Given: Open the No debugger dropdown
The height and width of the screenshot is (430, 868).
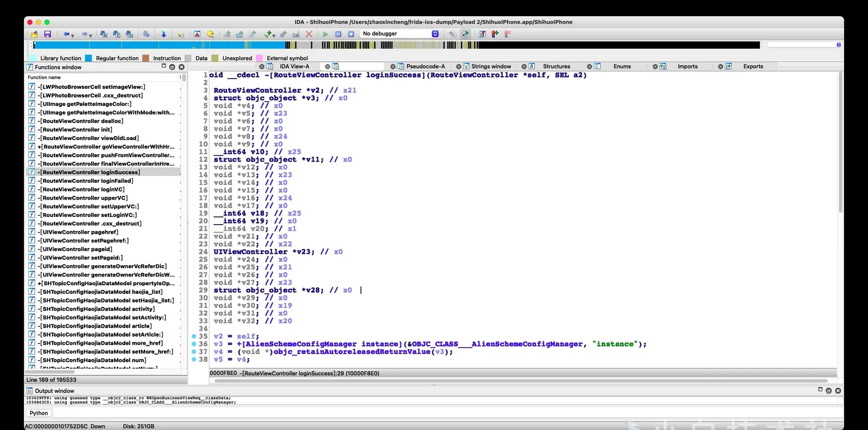Looking at the screenshot, I should click(x=399, y=34).
